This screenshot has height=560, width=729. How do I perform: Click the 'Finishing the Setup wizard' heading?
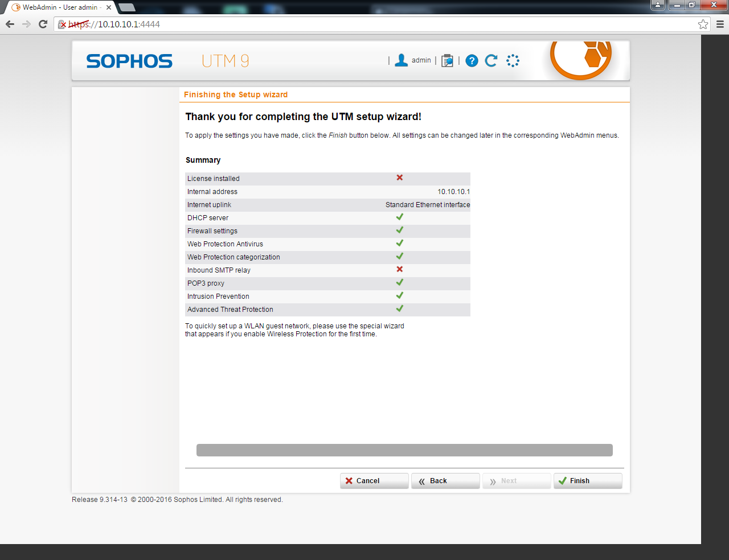pyautogui.click(x=236, y=94)
